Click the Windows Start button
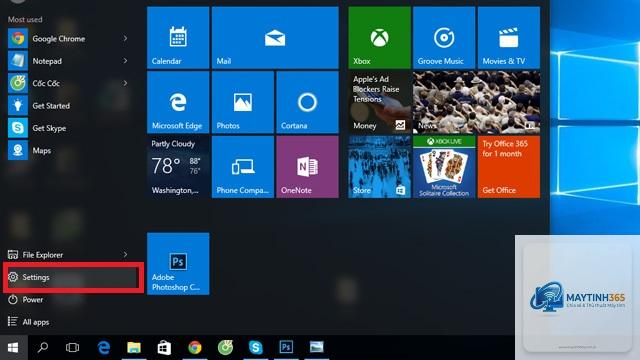 point(13,348)
